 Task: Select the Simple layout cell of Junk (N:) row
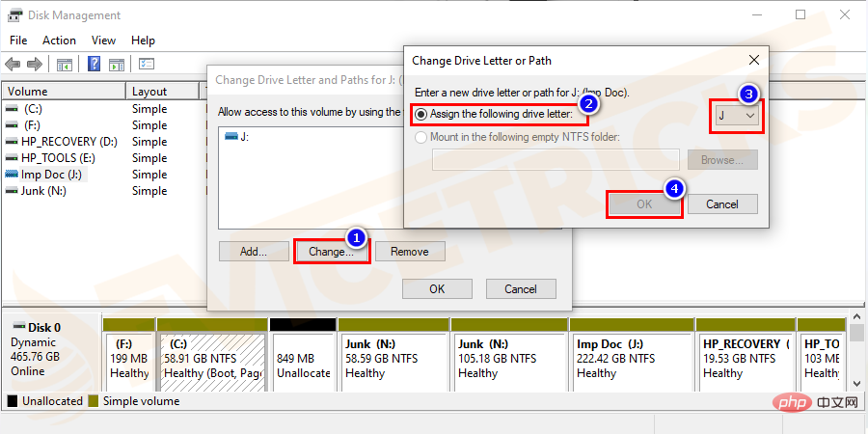[149, 191]
